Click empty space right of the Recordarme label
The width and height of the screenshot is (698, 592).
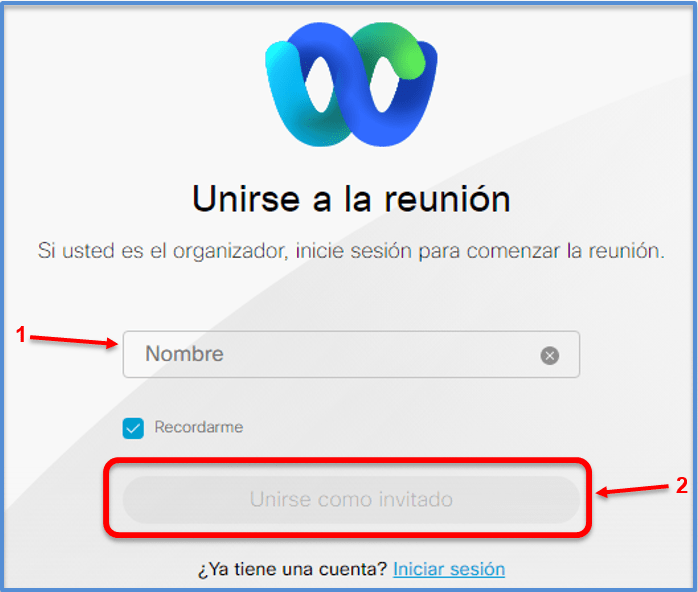point(401,427)
